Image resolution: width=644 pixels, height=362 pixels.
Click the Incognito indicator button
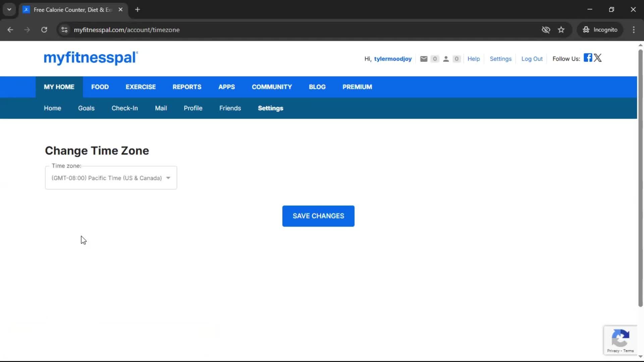pos(600,30)
